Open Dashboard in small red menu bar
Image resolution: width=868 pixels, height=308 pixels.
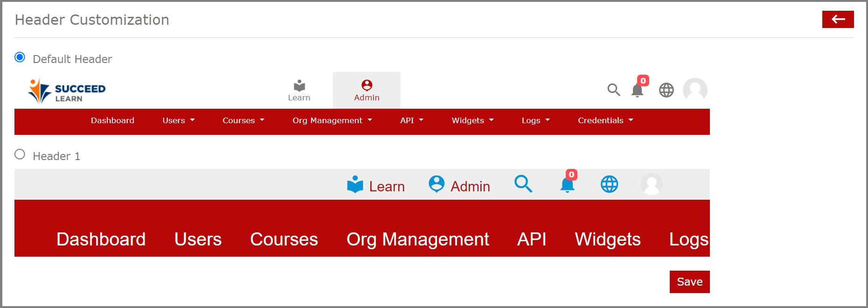(112, 120)
